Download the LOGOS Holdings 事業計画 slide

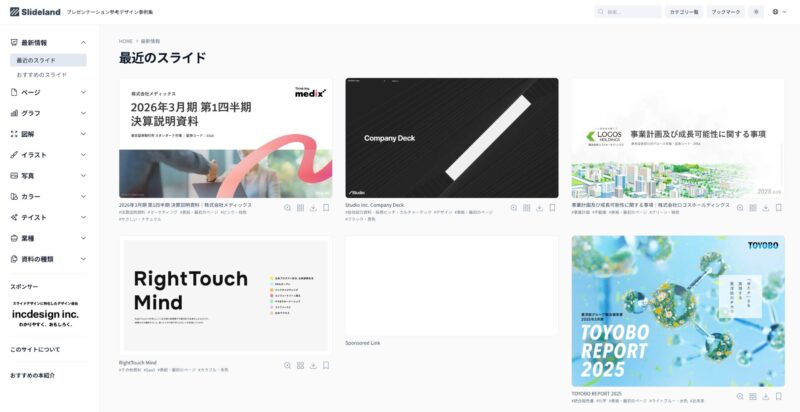(766, 208)
